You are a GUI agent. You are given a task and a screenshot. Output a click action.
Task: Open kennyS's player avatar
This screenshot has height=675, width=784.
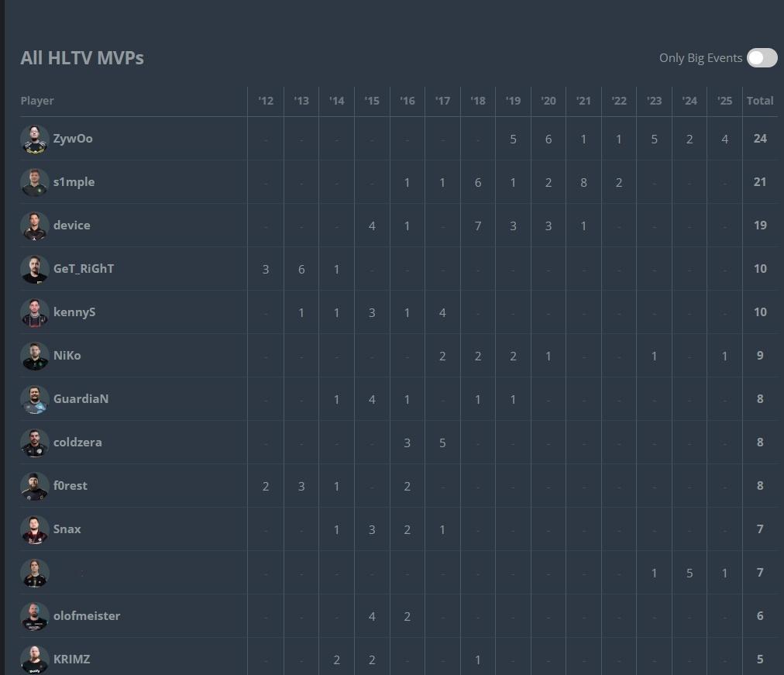[x=35, y=313]
